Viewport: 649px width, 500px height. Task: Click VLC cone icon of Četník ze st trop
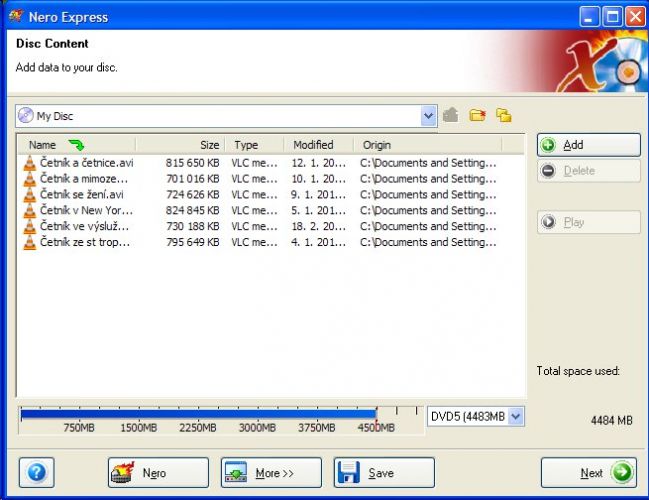click(x=30, y=242)
